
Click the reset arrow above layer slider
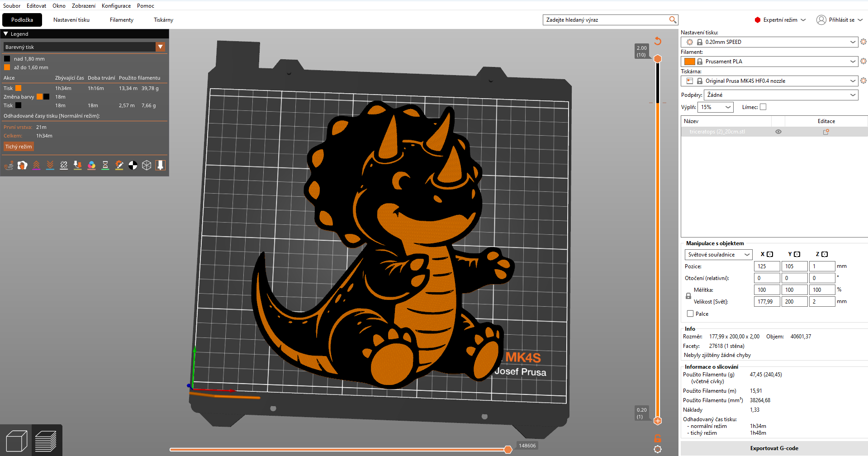(658, 41)
